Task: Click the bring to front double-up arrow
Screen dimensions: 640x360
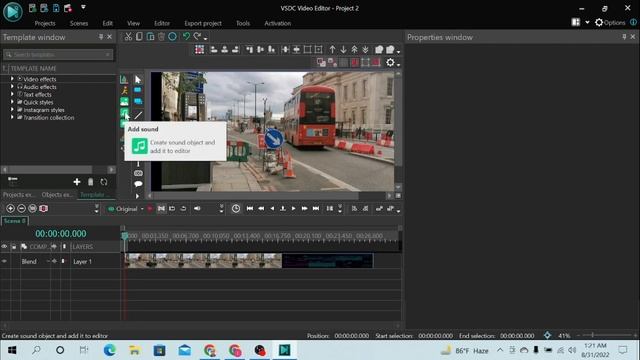Action: tap(354, 49)
